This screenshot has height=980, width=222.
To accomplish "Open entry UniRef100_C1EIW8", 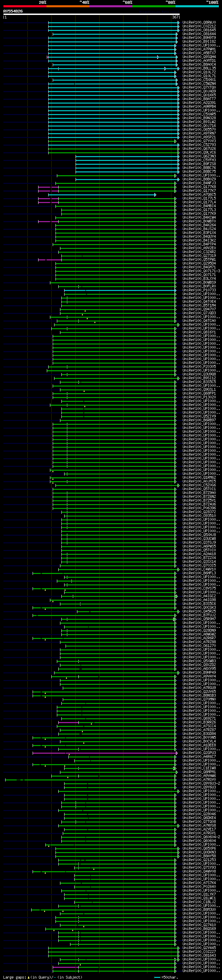I will (199, 768).
